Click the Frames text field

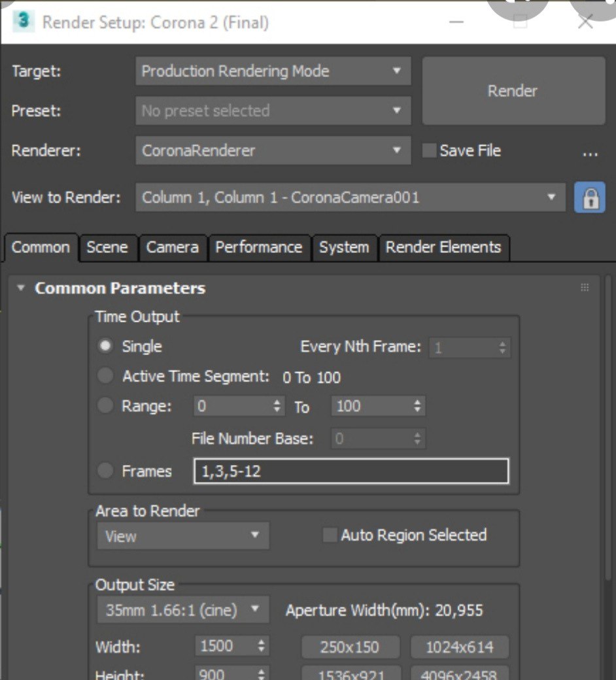(351, 471)
